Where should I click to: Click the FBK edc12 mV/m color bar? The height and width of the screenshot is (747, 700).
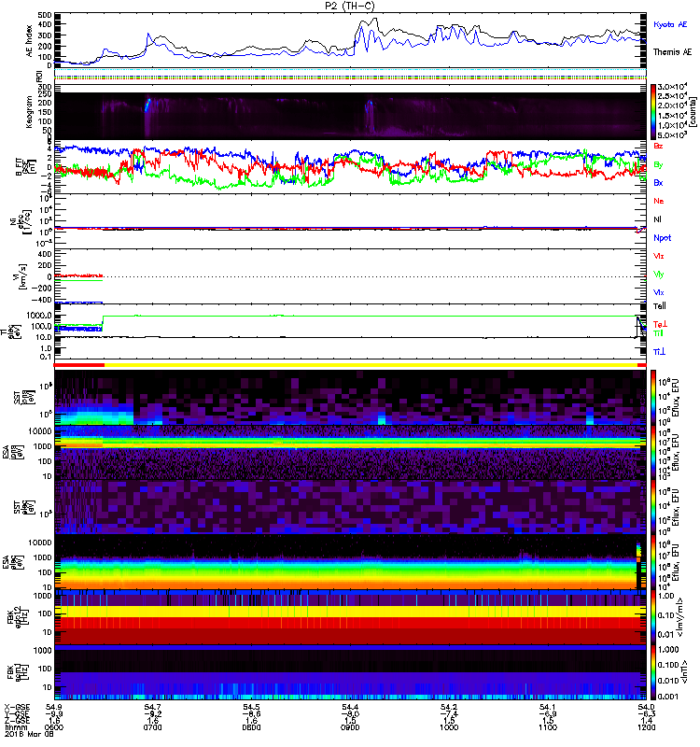pos(653,617)
